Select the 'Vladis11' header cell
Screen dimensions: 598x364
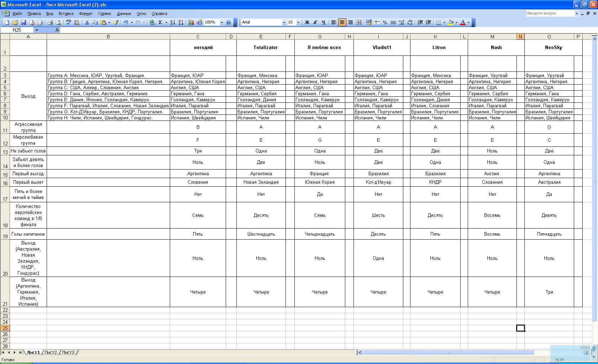(x=382, y=47)
